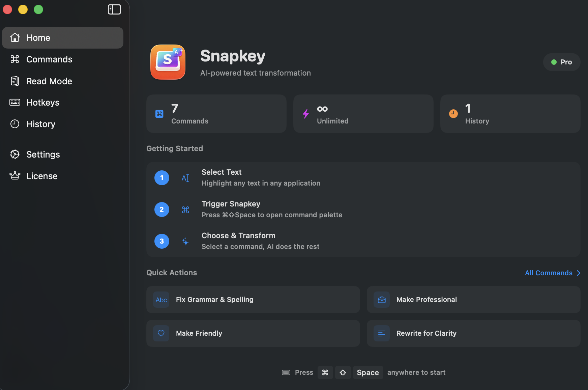Click the Space key cap in footer
The image size is (588, 390).
coord(368,372)
